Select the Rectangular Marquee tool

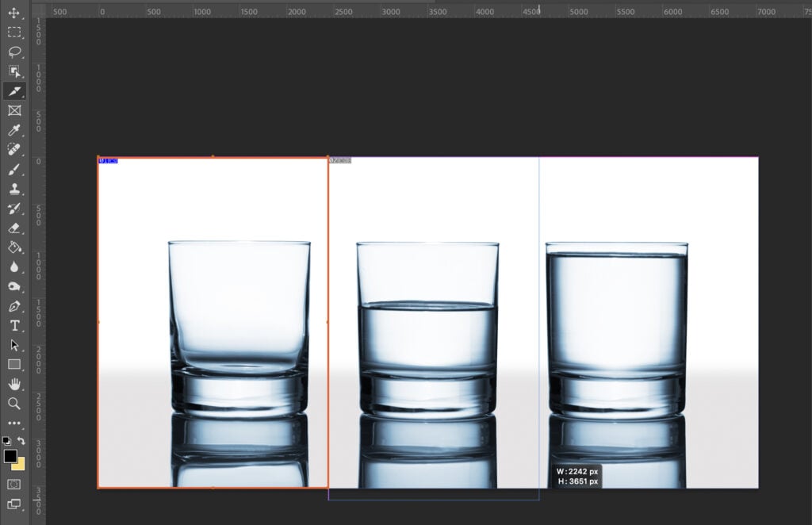(13, 33)
